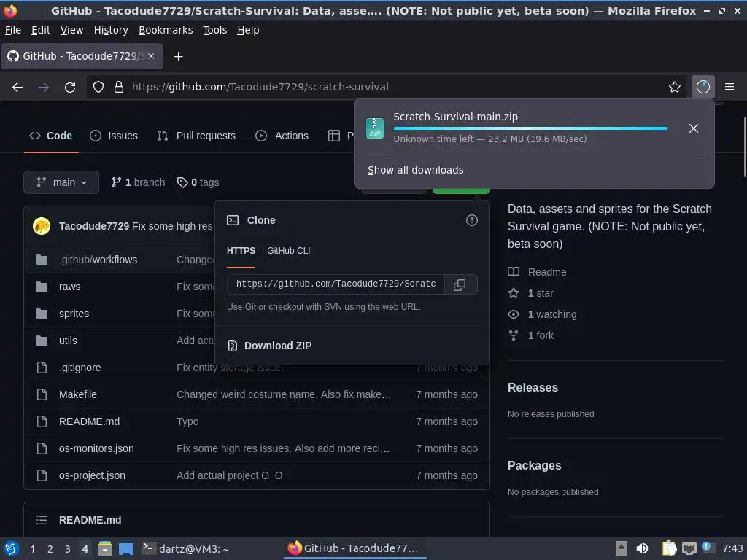The image size is (747, 560).
Task: Open 'Add actual project O_O' commit
Action: (x=230, y=475)
